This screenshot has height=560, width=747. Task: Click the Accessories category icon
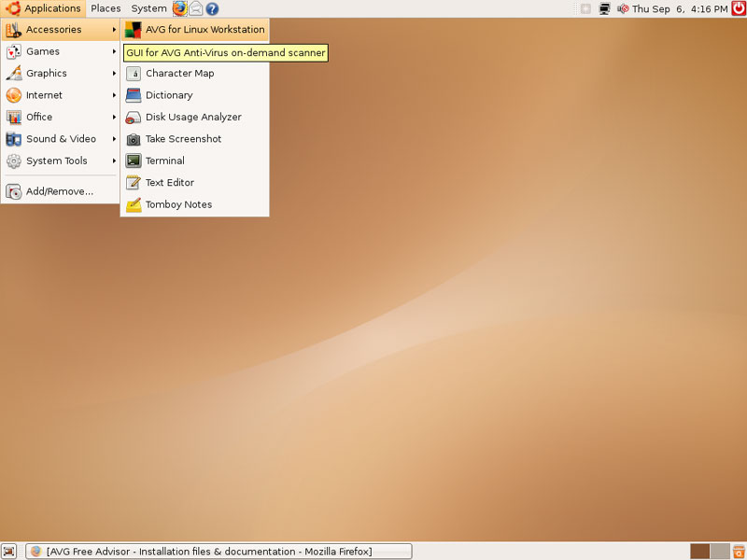tap(14, 30)
